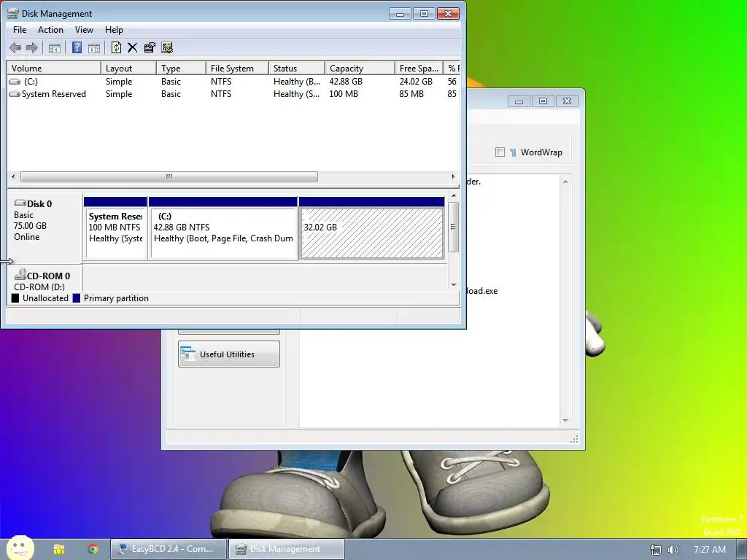The width and height of the screenshot is (747, 560).
Task: Sort by Layout column header
Action: point(128,68)
